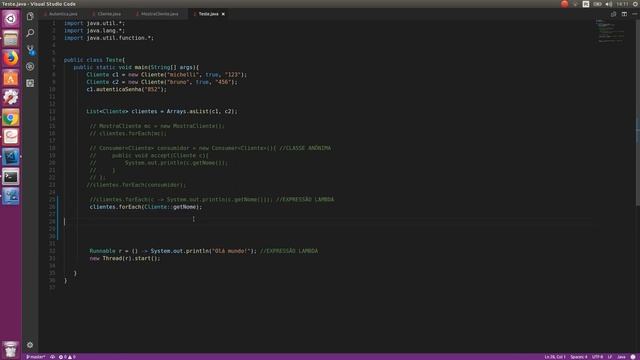Click the LF end-of-line indicator
Image resolution: width=640 pixels, height=360 pixels.
(610, 357)
